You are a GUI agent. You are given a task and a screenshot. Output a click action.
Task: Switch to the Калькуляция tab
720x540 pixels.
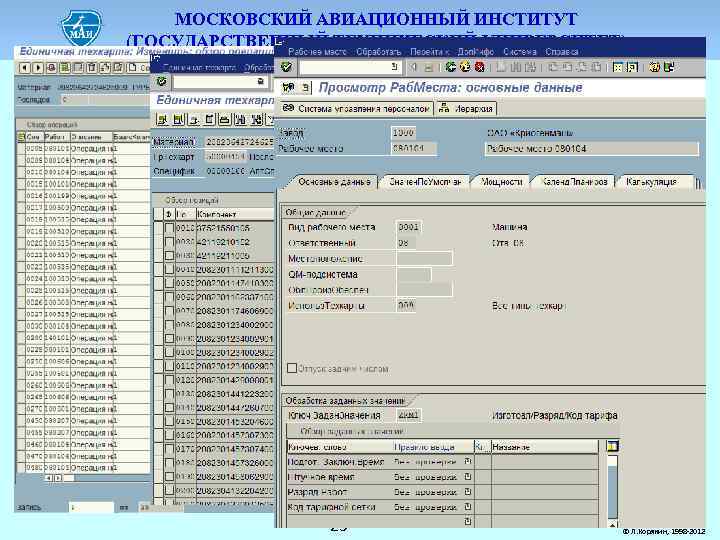point(651,182)
